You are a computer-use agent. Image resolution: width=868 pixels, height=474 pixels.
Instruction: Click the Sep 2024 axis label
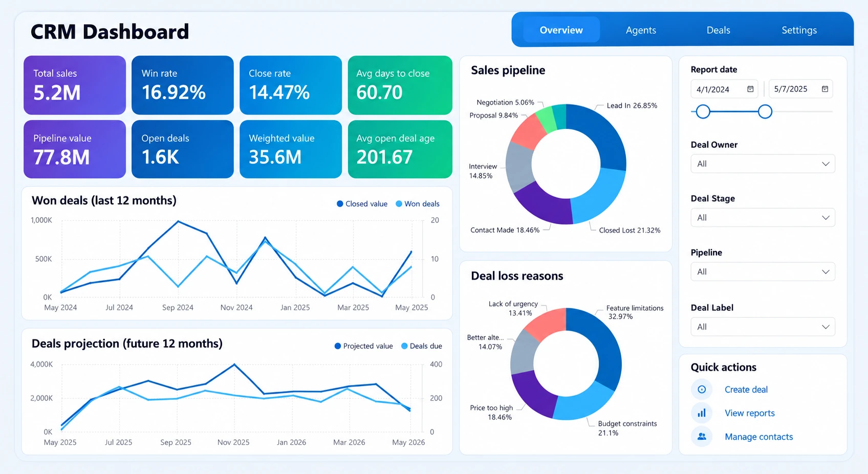[178, 308]
